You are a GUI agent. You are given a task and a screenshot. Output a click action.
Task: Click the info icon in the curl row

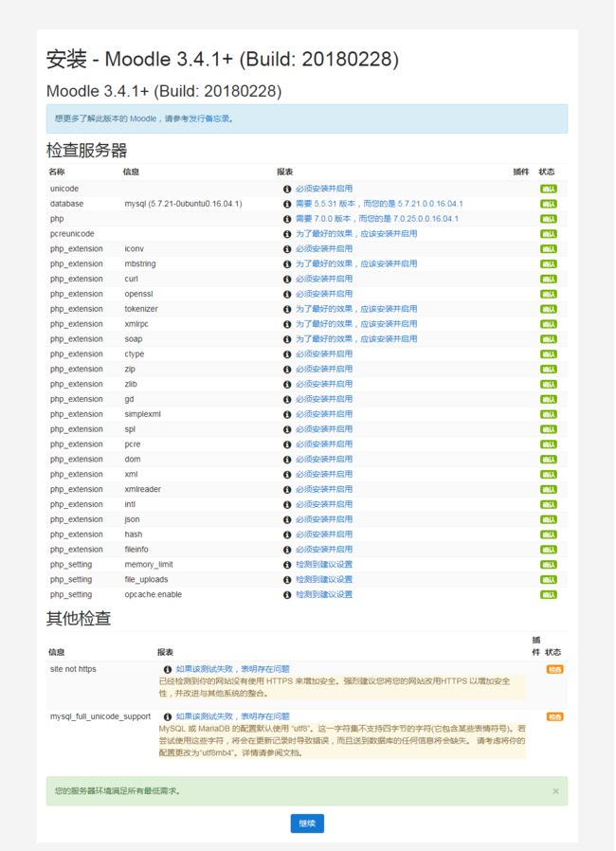tap(287, 279)
